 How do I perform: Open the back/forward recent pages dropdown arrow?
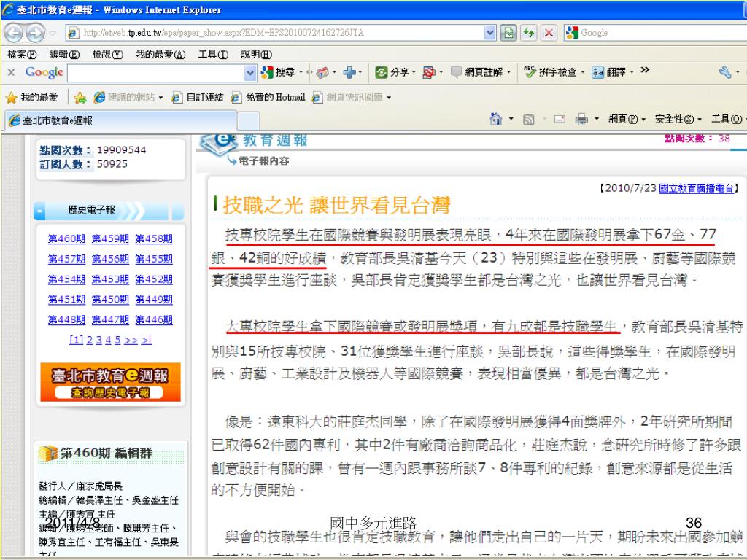(x=53, y=34)
